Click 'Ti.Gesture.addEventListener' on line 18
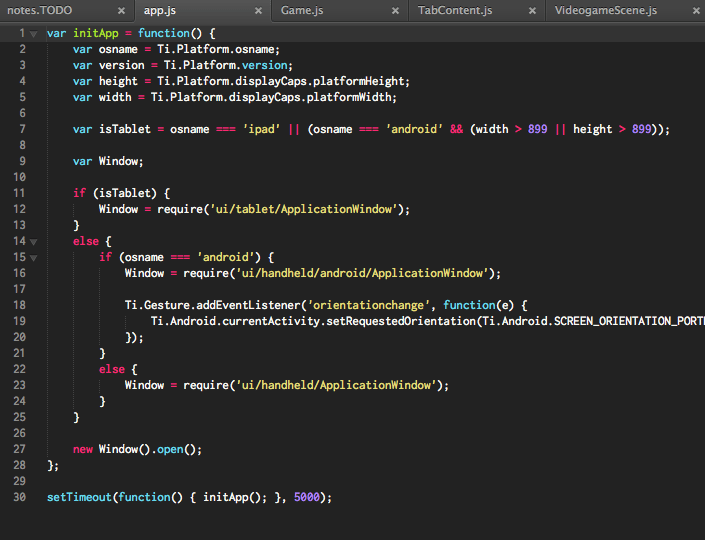Viewport: 705px width, 540px height. click(x=213, y=305)
